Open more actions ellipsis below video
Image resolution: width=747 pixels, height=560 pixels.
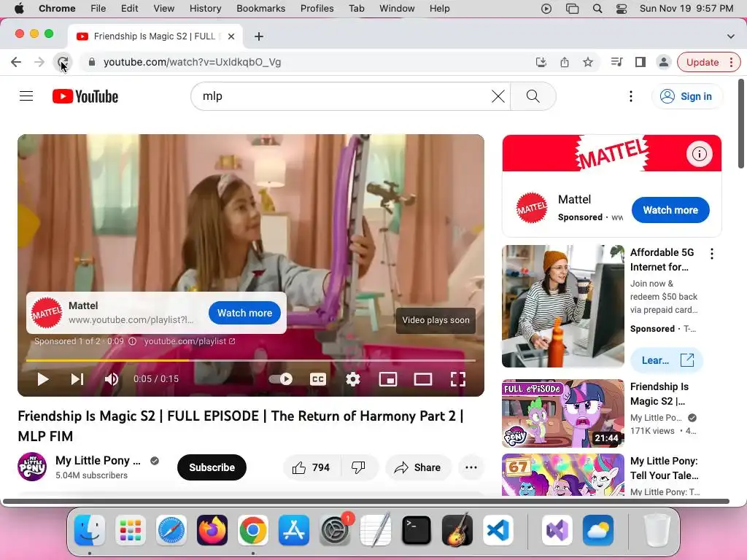click(471, 467)
